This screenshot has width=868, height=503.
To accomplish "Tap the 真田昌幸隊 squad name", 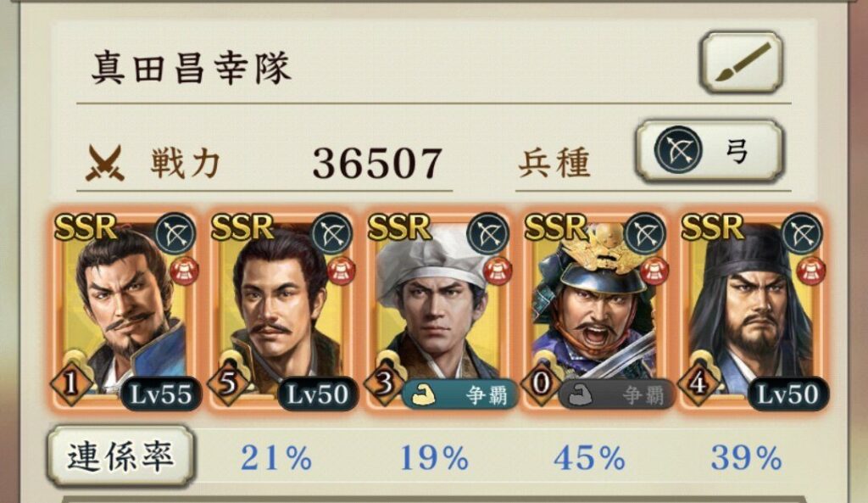I will [x=192, y=67].
